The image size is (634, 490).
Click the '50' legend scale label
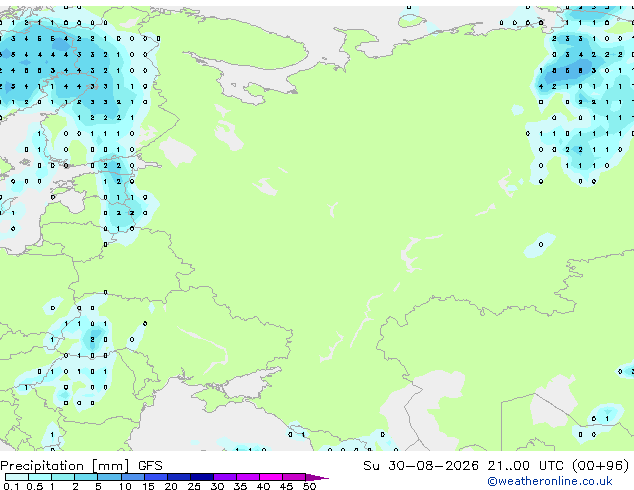coord(309,486)
